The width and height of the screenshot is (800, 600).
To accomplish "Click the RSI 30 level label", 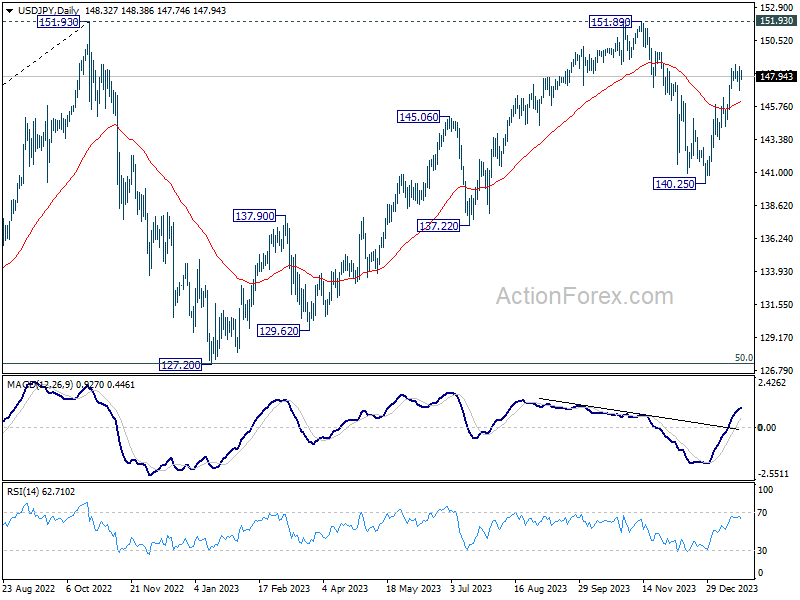I will (x=762, y=551).
